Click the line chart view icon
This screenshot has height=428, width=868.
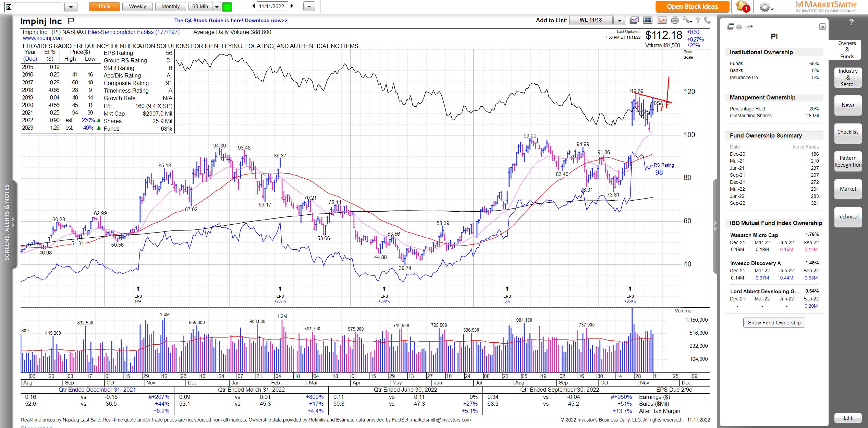pyautogui.click(x=634, y=21)
